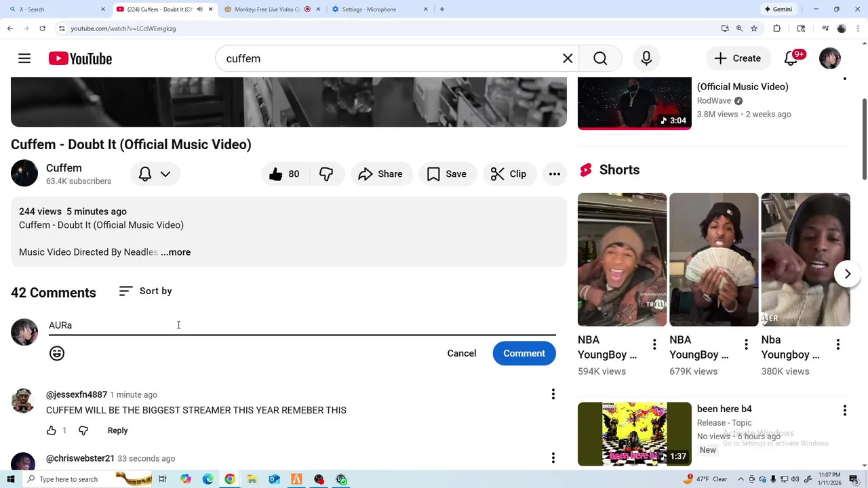Open the YouTube account avatar menu
Viewport: 868px width, 488px height.
[830, 58]
